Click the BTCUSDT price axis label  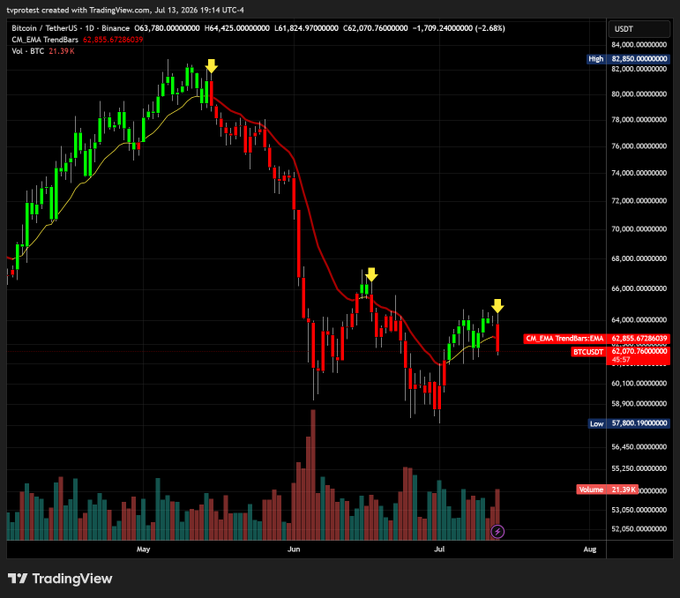tap(588, 352)
